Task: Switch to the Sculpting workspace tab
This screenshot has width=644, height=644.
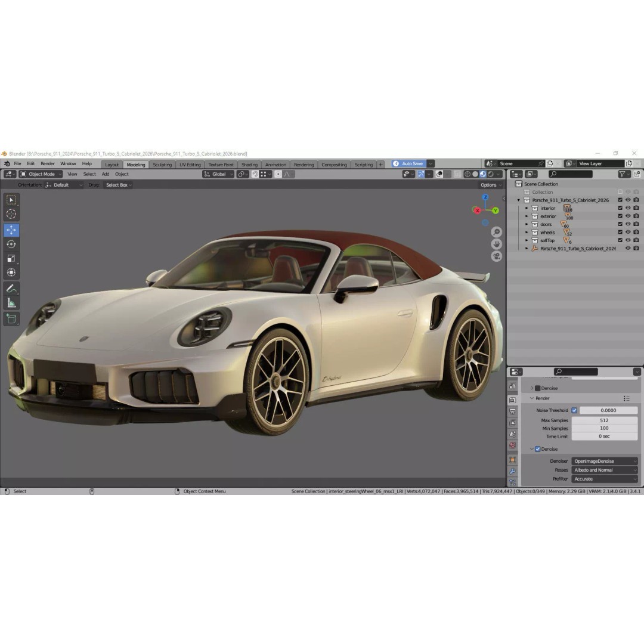Action: point(162,165)
